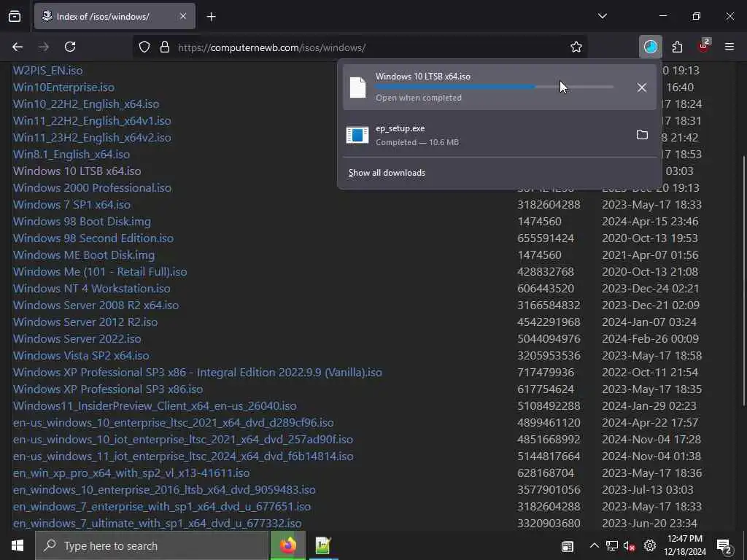
Task: Download en_windows_7_ultimate_with_sp1 iso
Action: (x=157, y=524)
